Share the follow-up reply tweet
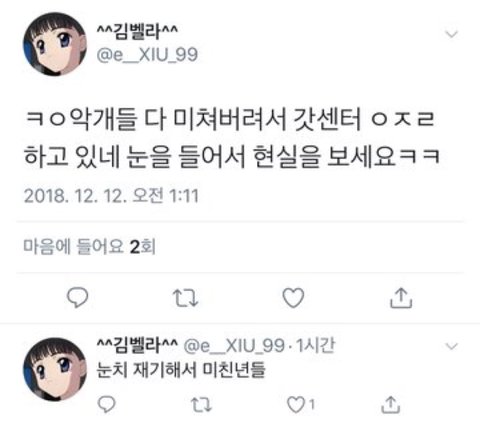480x422 pixels. tap(390, 404)
